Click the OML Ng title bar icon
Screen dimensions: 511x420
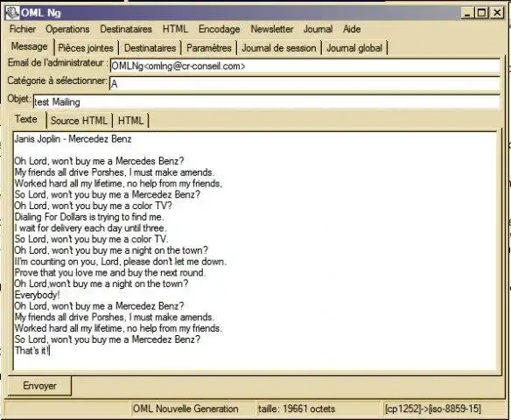tap(12, 13)
